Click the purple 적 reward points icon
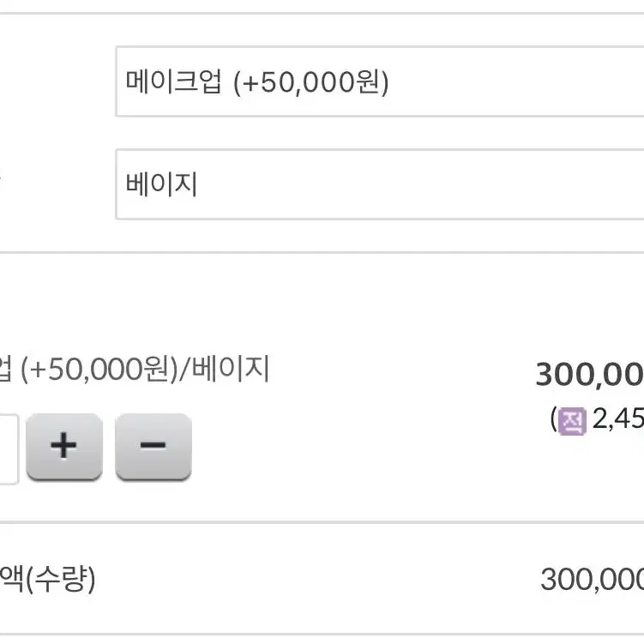 click(573, 421)
